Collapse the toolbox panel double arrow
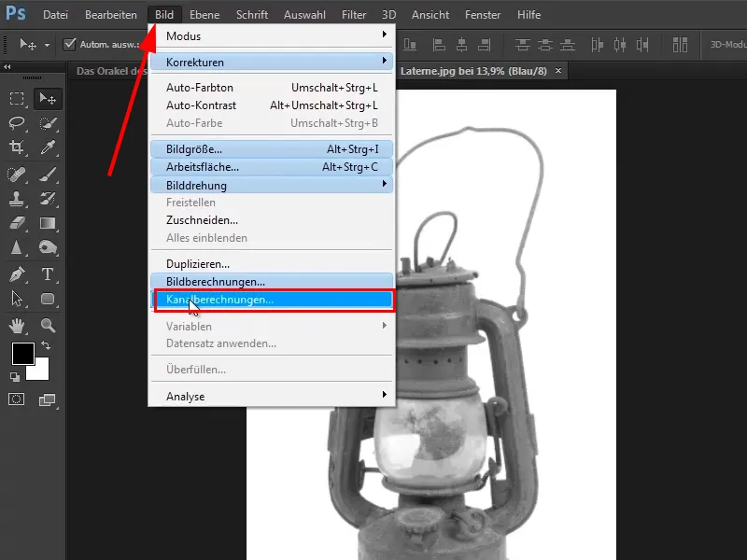Image resolution: width=747 pixels, height=560 pixels. (x=7, y=66)
